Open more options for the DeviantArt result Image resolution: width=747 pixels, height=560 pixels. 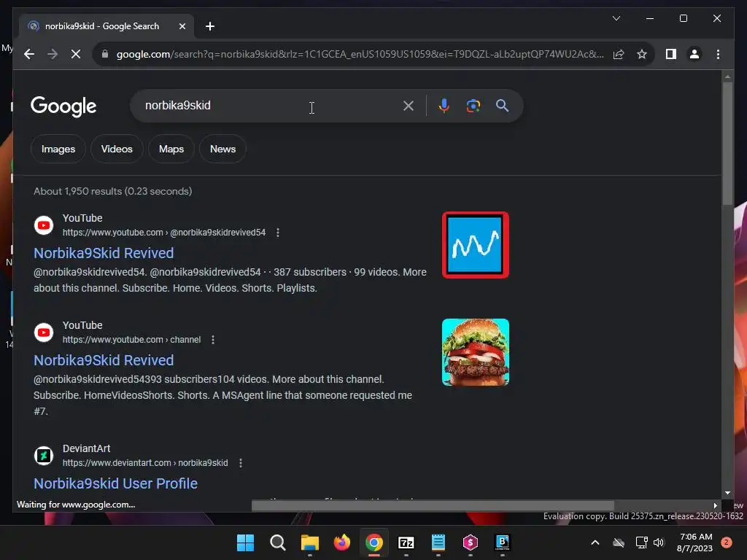pyautogui.click(x=241, y=463)
